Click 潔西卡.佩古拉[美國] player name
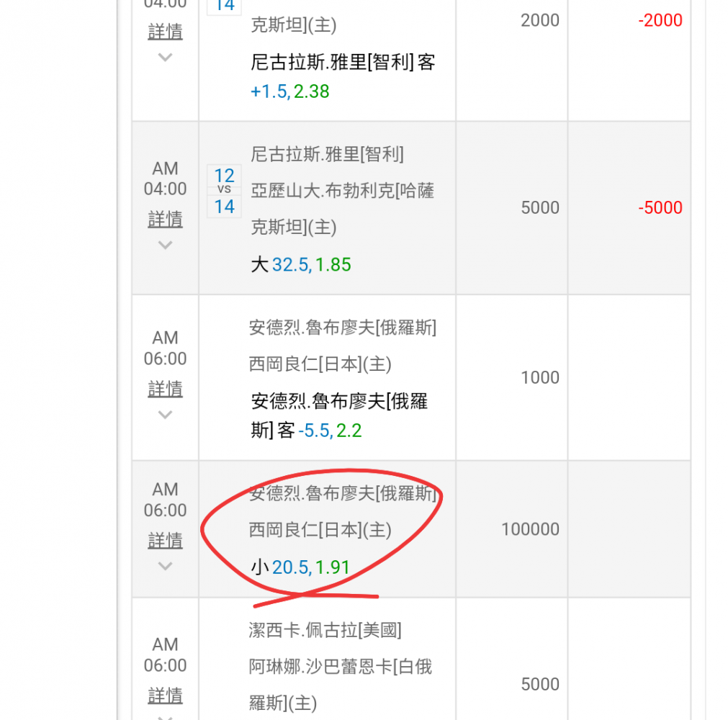This screenshot has height=720, width=728. 325,631
